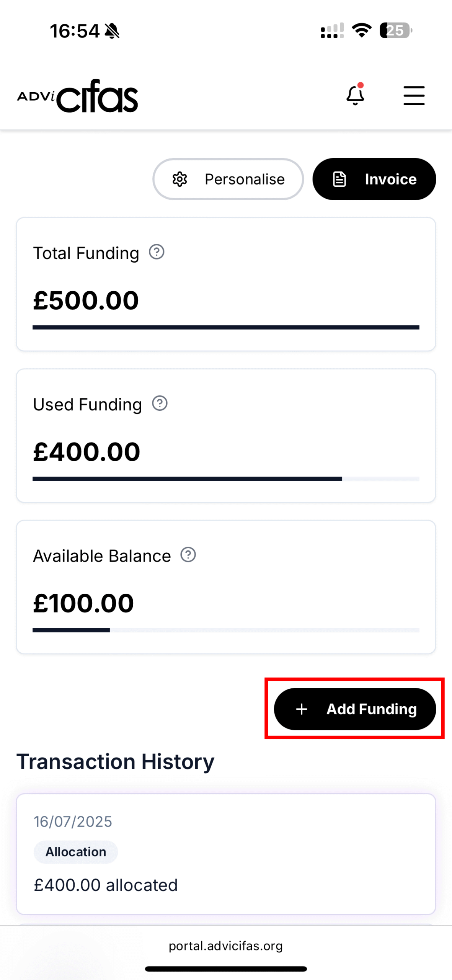
Task: Click the plus icon on Add Funding
Action: [302, 709]
